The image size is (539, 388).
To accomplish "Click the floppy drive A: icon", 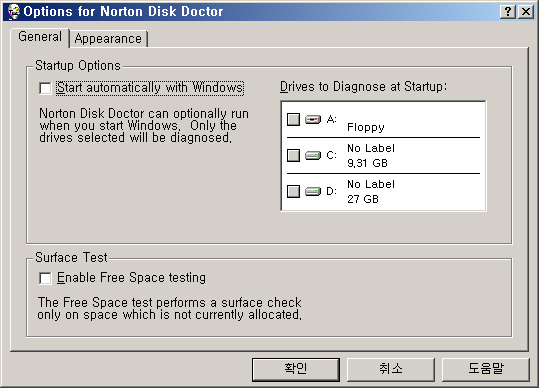I will 313,119.
